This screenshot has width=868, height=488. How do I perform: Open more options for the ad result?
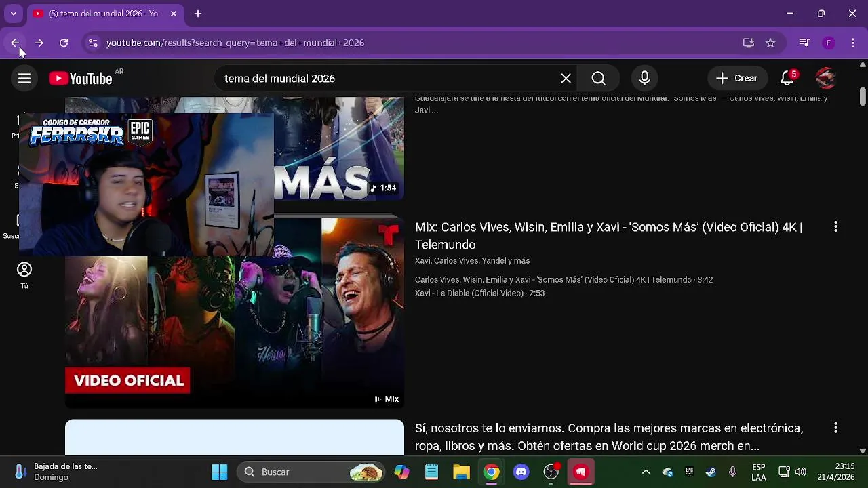tap(835, 428)
